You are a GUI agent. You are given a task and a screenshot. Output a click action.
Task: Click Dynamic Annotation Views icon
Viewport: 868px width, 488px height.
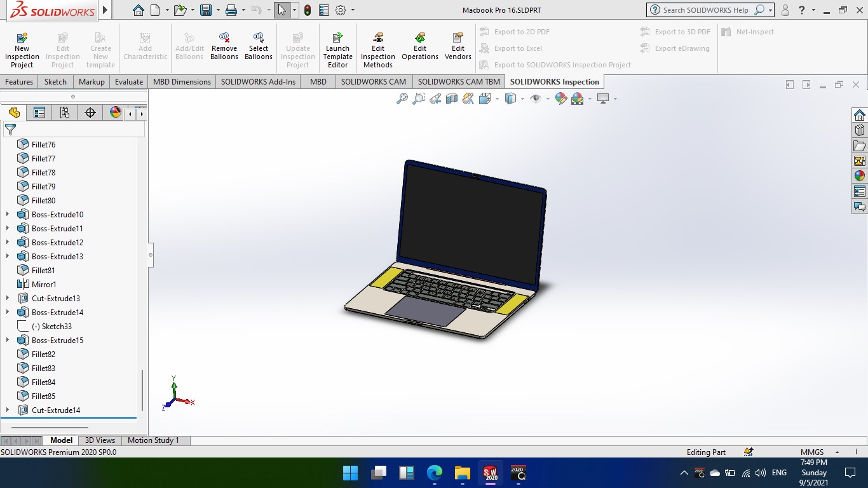(x=468, y=98)
